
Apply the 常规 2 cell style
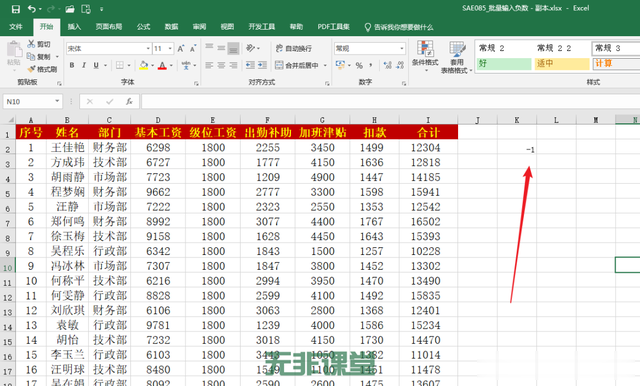tap(504, 48)
